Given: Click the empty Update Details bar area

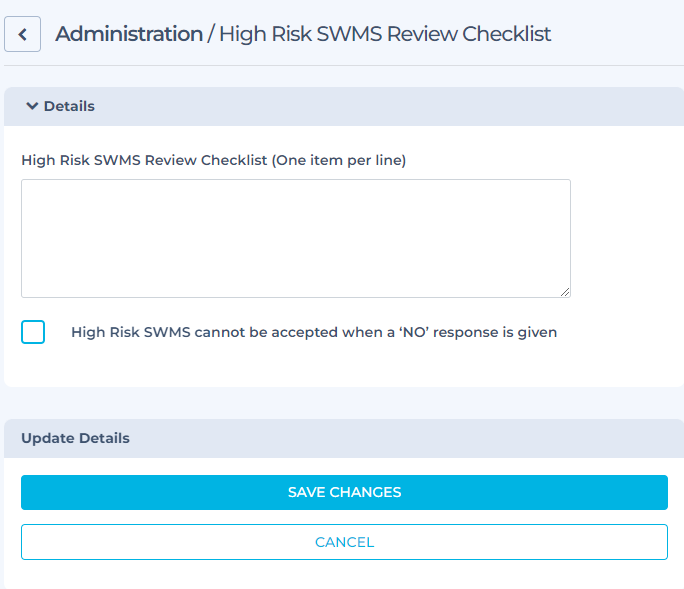Looking at the screenshot, I should pyautogui.click(x=400, y=438).
